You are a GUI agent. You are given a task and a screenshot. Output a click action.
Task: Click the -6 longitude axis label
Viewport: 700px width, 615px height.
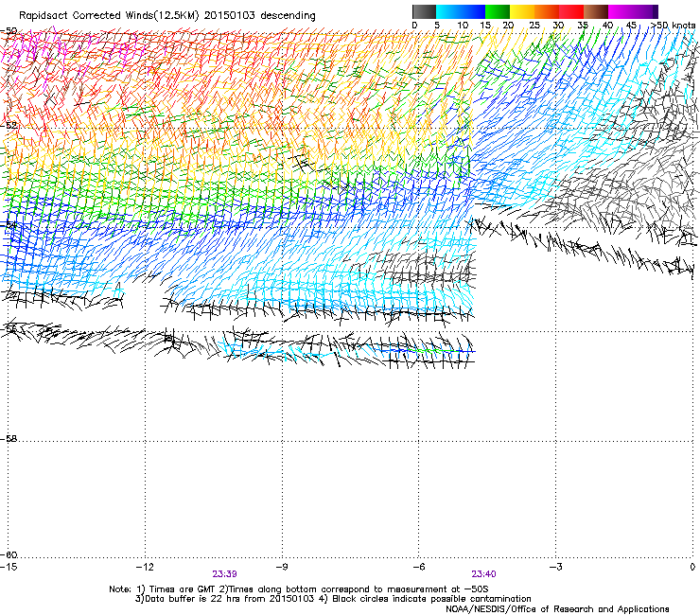419,567
